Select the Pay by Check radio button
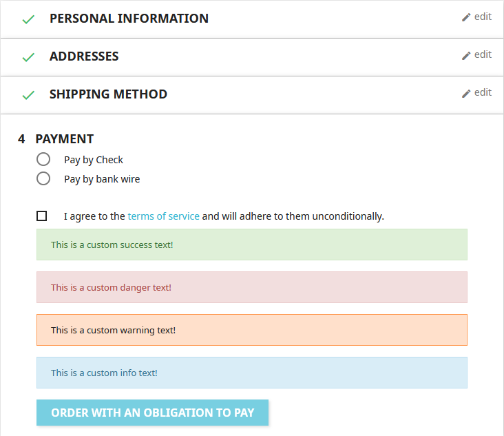The height and width of the screenshot is (436, 504). [43, 160]
